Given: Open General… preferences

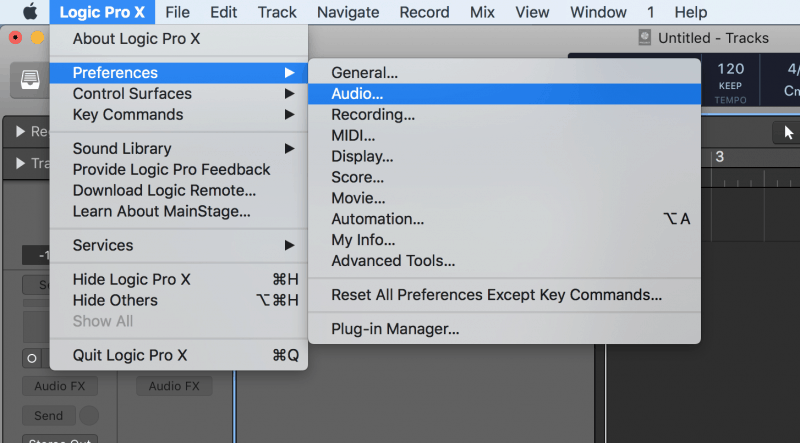Looking at the screenshot, I should pos(504,72).
